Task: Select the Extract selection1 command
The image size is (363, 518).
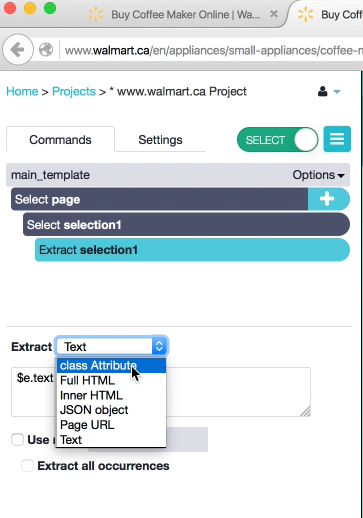Action: (x=192, y=250)
